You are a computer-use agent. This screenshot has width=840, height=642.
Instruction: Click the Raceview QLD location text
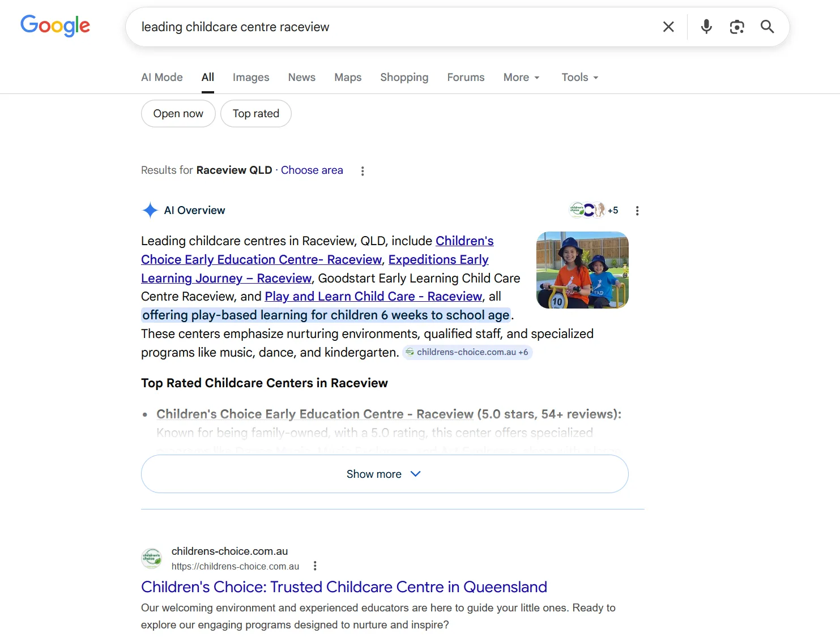click(x=234, y=170)
